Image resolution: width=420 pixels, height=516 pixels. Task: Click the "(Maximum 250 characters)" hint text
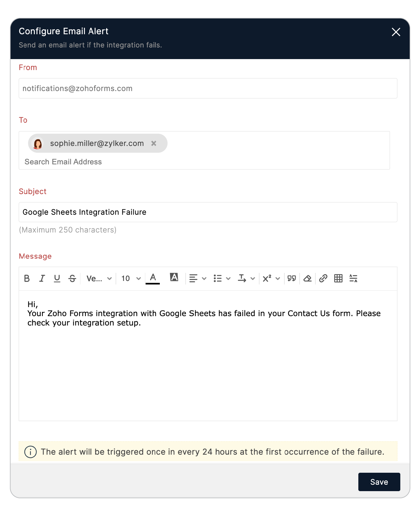[x=68, y=230]
